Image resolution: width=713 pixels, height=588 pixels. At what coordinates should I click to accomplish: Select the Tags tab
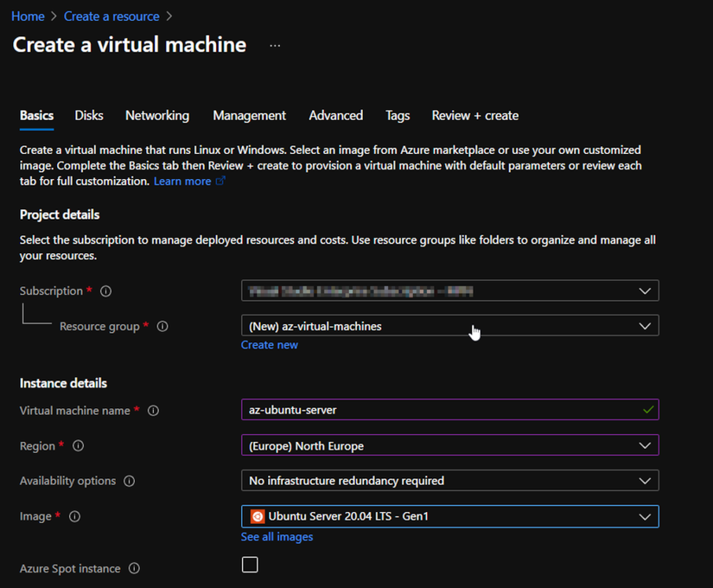point(398,116)
